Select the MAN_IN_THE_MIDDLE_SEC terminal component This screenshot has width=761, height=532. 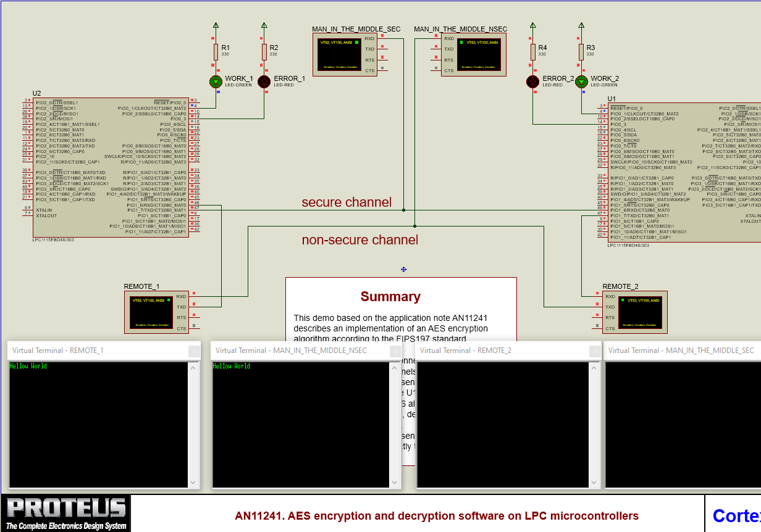[x=340, y=54]
